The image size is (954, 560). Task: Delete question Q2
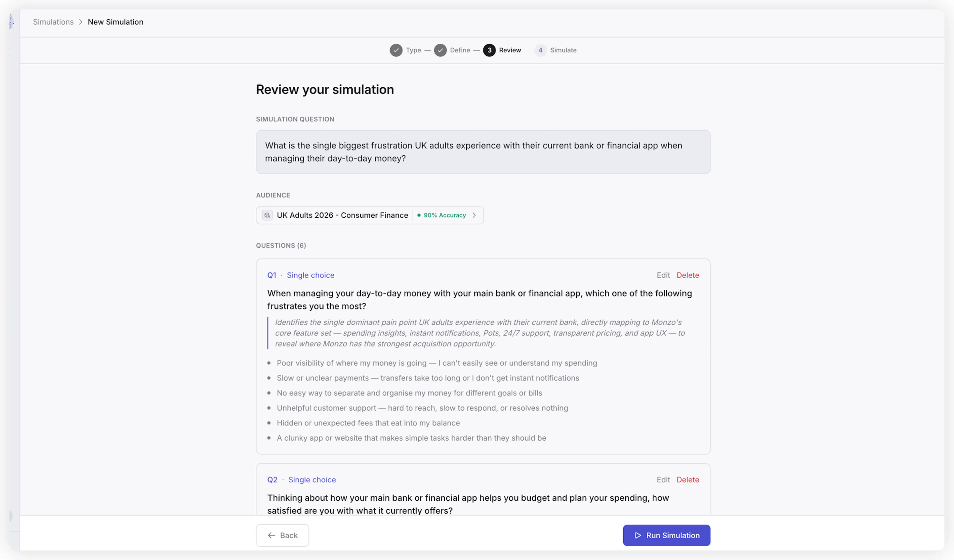687,480
